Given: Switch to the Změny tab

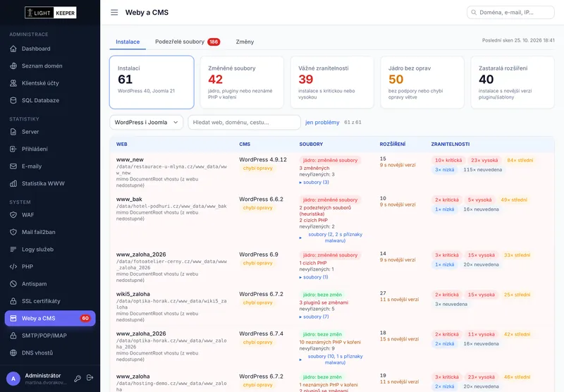Looking at the screenshot, I should click(245, 42).
